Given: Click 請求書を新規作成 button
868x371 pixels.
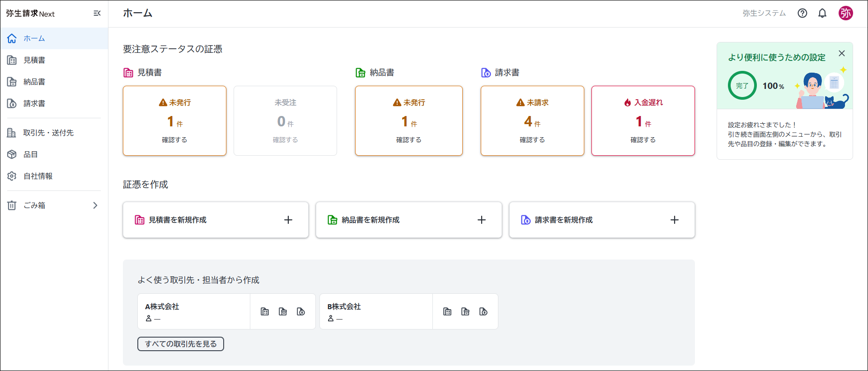Looking at the screenshot, I should [x=601, y=220].
